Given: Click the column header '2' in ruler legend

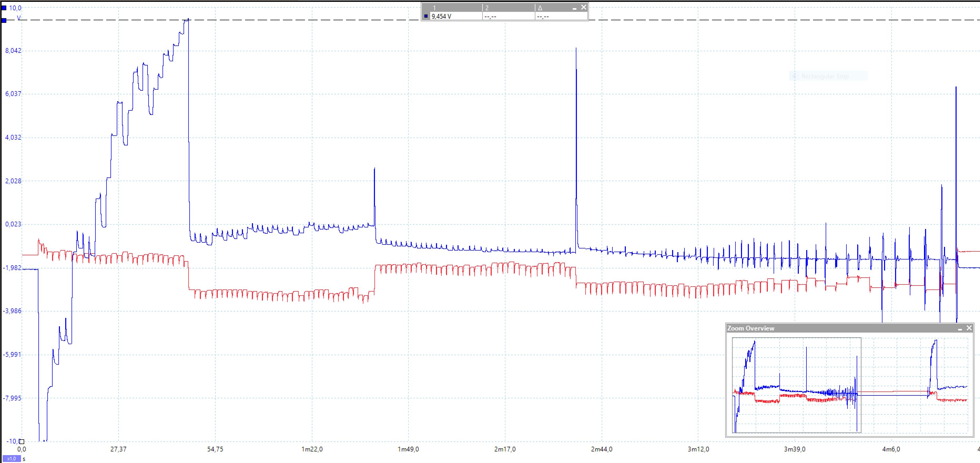Looking at the screenshot, I should (486, 8).
